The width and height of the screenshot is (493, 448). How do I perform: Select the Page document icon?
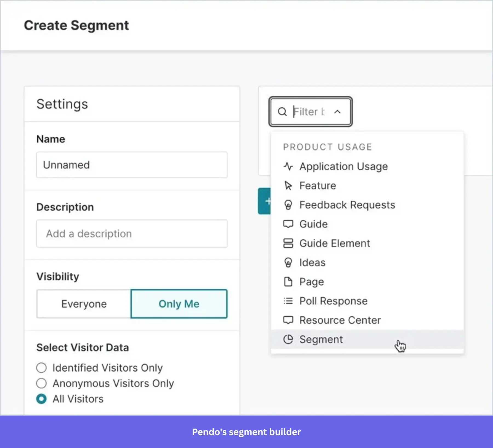click(x=288, y=282)
